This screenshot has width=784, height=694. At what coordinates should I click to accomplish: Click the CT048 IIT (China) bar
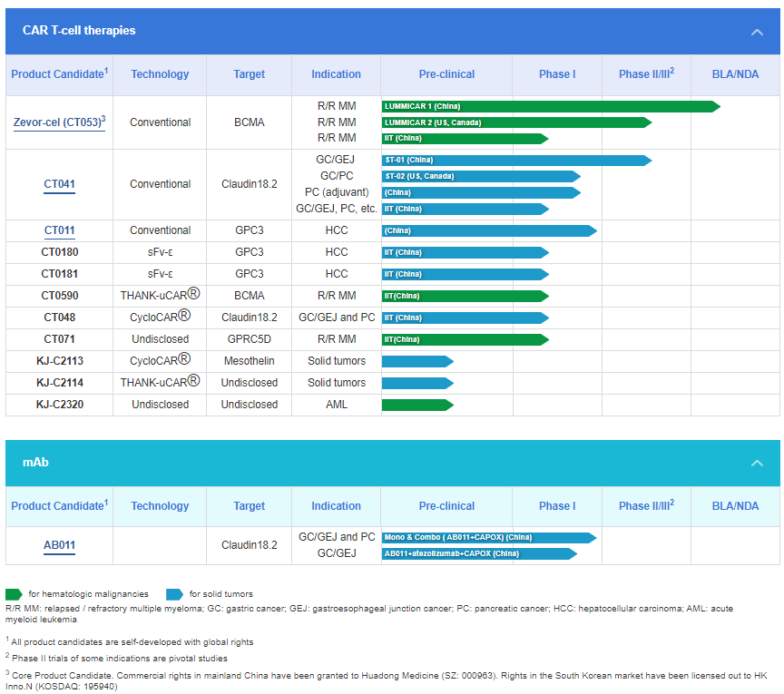pos(465,318)
